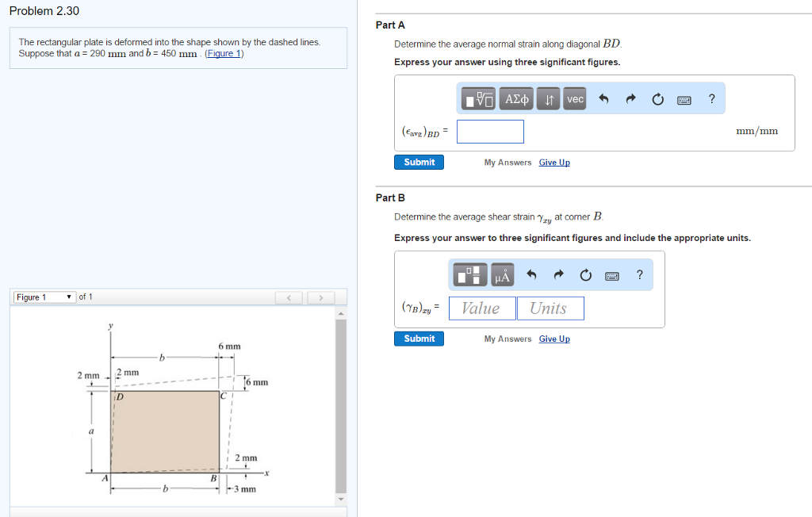Screen dimensions: 812x517
Task: Submit the Part A answer
Action: (x=419, y=162)
